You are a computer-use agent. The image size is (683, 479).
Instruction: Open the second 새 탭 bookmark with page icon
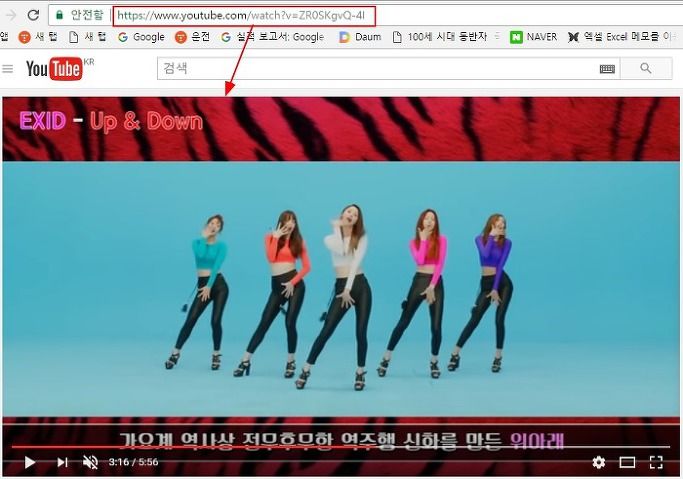click(x=88, y=37)
